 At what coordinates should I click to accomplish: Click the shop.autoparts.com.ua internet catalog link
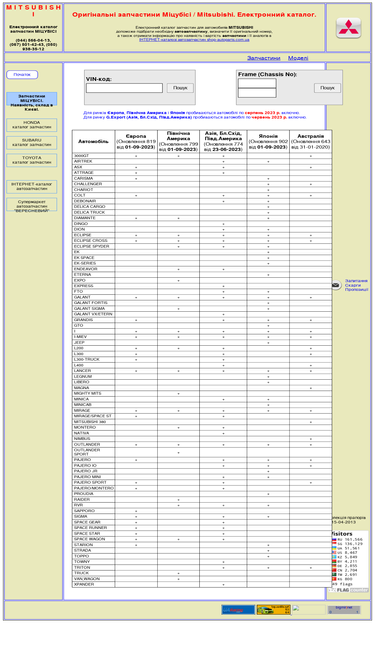[194, 40]
